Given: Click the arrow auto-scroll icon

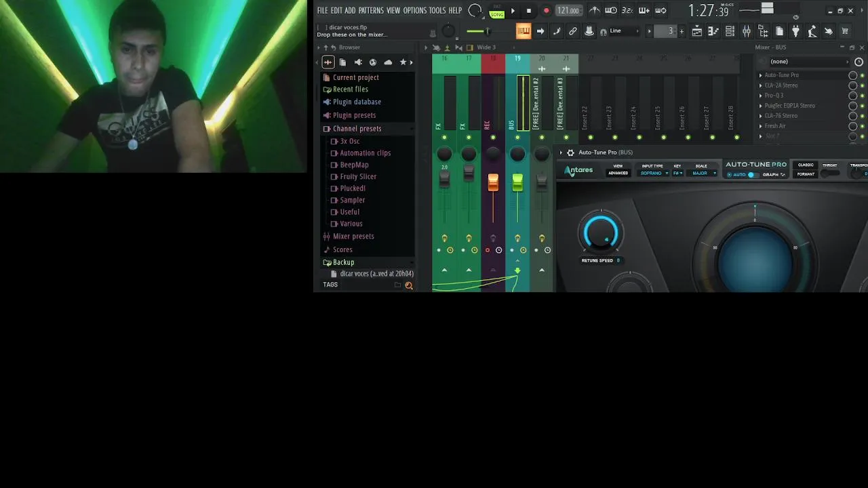Looking at the screenshot, I should (540, 31).
